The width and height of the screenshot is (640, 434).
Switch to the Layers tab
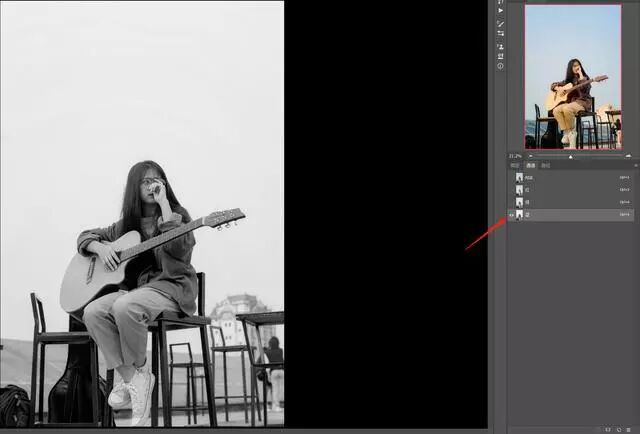pyautogui.click(x=515, y=165)
